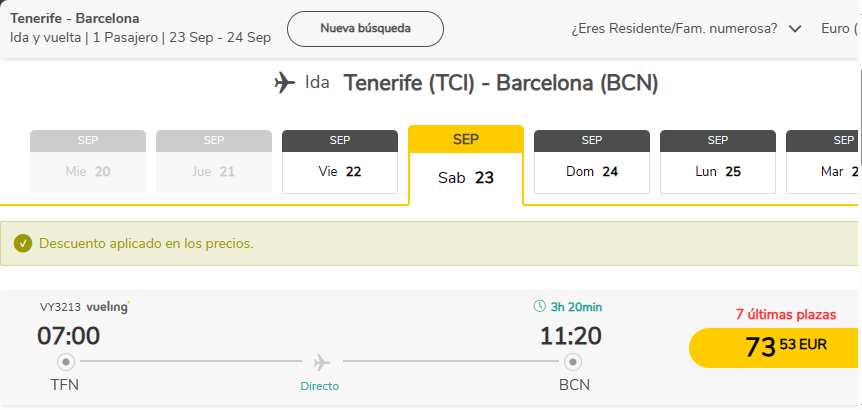Click the outbound airplane icon beside Ida

(x=285, y=84)
